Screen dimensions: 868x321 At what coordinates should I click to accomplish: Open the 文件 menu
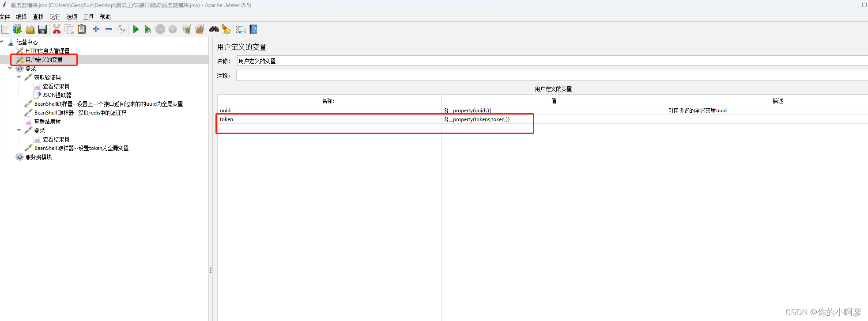click(x=5, y=17)
